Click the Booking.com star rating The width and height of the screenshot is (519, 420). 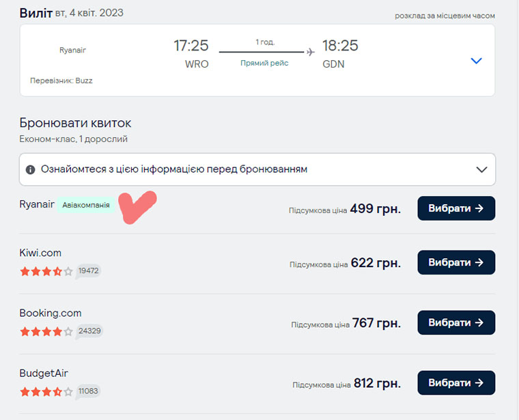pyautogui.click(x=46, y=331)
